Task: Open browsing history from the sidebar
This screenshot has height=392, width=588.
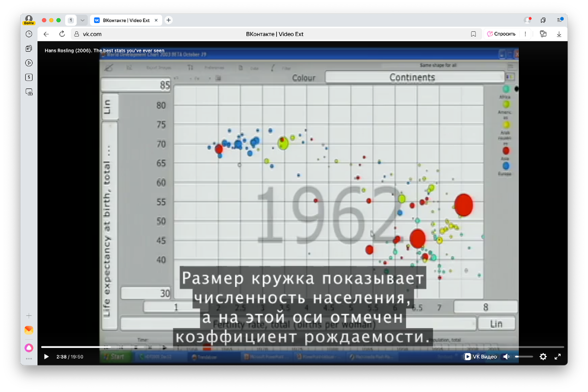Action: pyautogui.click(x=28, y=33)
